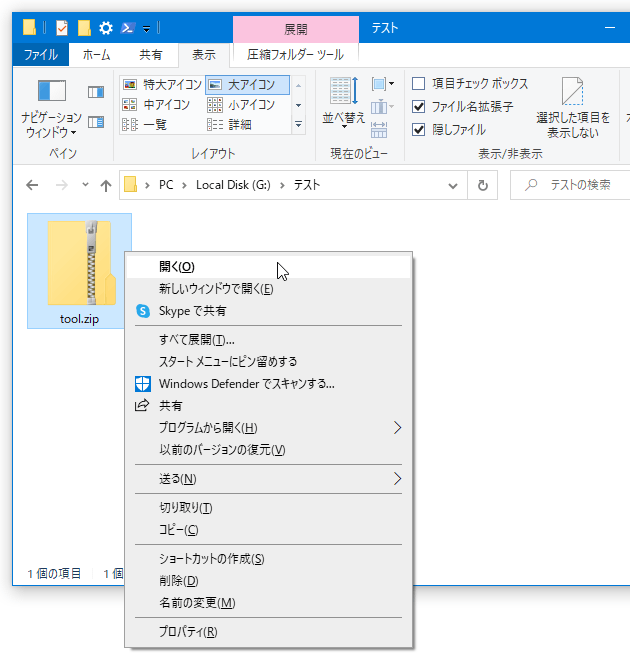Click the テストの検索 search box
Image resolution: width=630 pixels, height=660 pixels.
[x=571, y=185]
